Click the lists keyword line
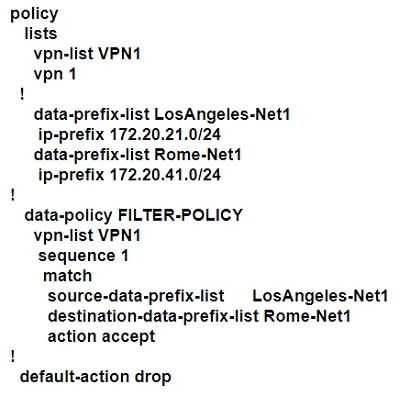Image resolution: width=412 pixels, height=394 pixels. [x=41, y=33]
